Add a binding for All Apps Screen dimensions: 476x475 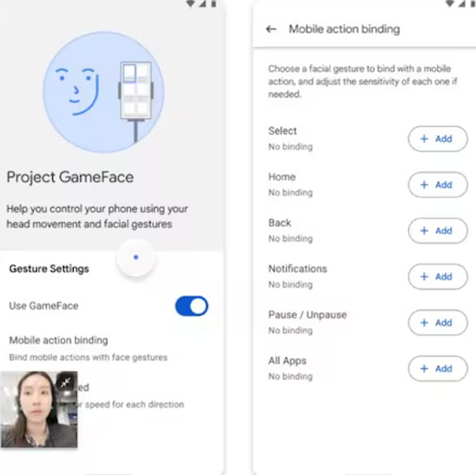click(x=438, y=369)
